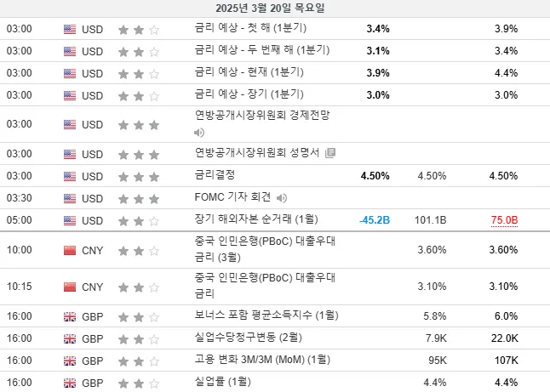Click speaker icon next to FOMC 기자 회견
The image size is (550, 392).
click(281, 198)
